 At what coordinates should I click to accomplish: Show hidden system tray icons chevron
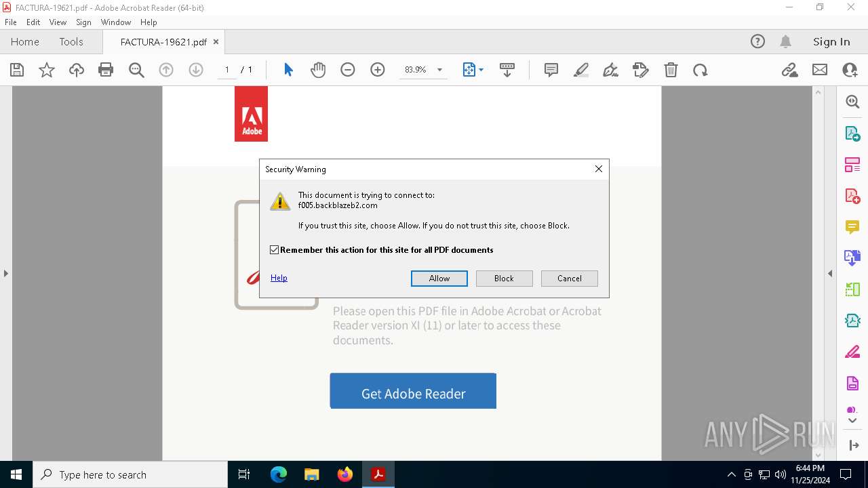[731, 474]
